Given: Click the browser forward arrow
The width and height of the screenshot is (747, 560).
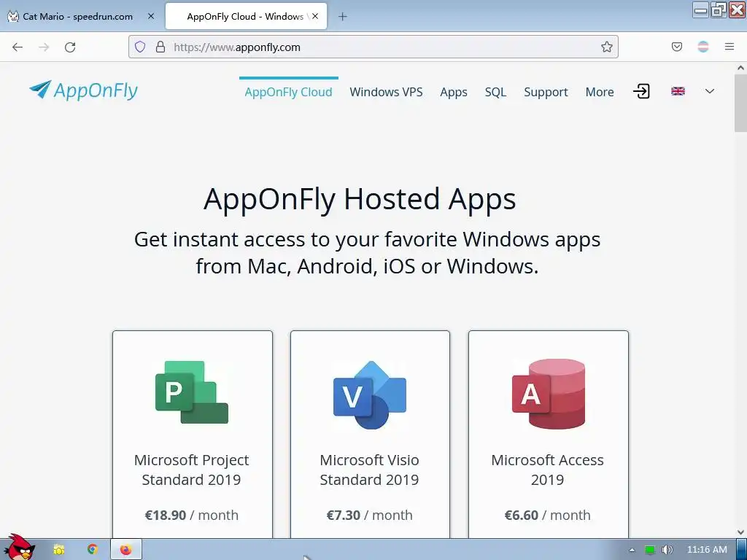Looking at the screenshot, I should 44,47.
